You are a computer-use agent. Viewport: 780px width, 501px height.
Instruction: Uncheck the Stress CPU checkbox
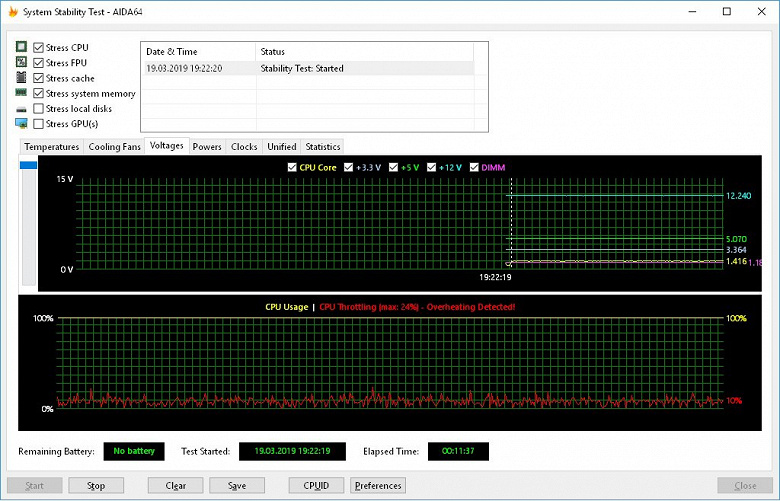click(x=38, y=48)
